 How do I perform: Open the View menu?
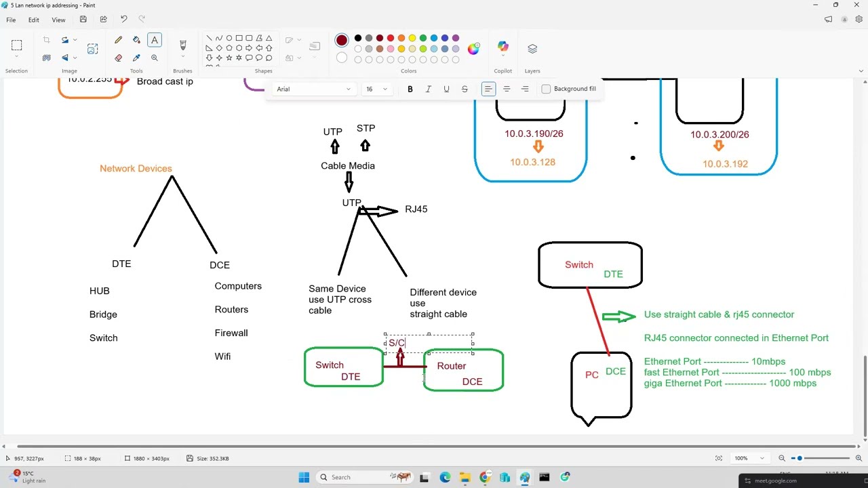pyautogui.click(x=58, y=20)
